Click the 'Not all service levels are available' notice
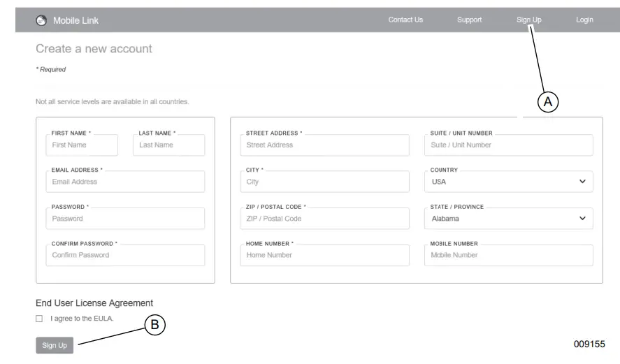 [113, 101]
